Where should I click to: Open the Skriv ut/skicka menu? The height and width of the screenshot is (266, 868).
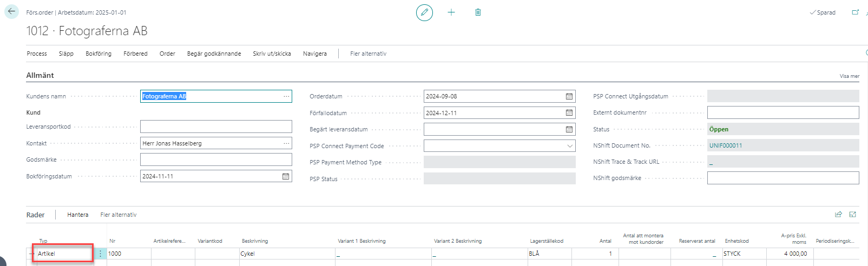click(272, 54)
